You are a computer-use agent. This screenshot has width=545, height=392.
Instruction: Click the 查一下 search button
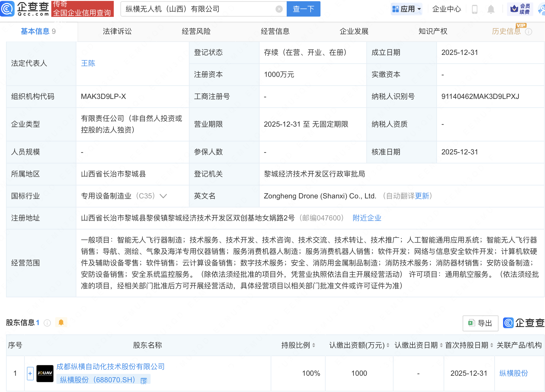tap(303, 9)
